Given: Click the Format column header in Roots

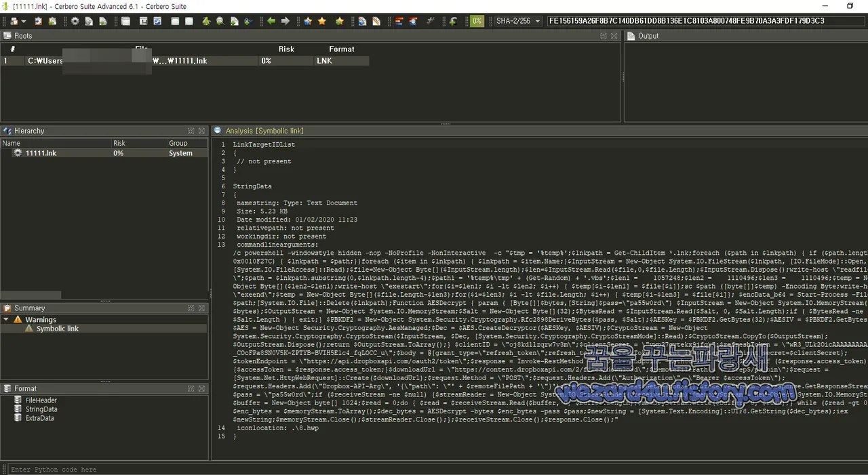Looking at the screenshot, I should tap(342, 49).
